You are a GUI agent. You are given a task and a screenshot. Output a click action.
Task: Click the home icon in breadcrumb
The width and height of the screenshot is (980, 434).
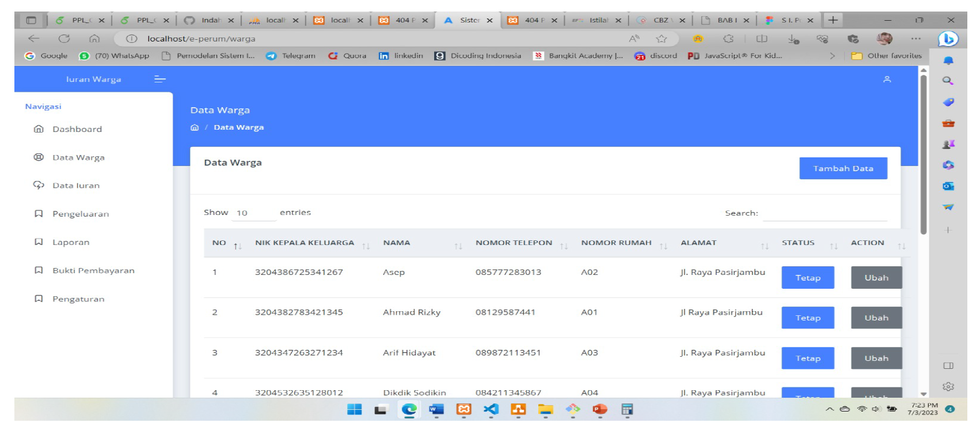[195, 127]
